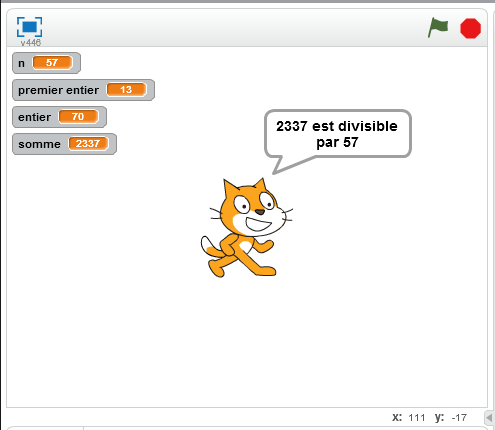495x430 pixels.
Task: Select the 'entier' variable monitor label
Action: coord(34,117)
